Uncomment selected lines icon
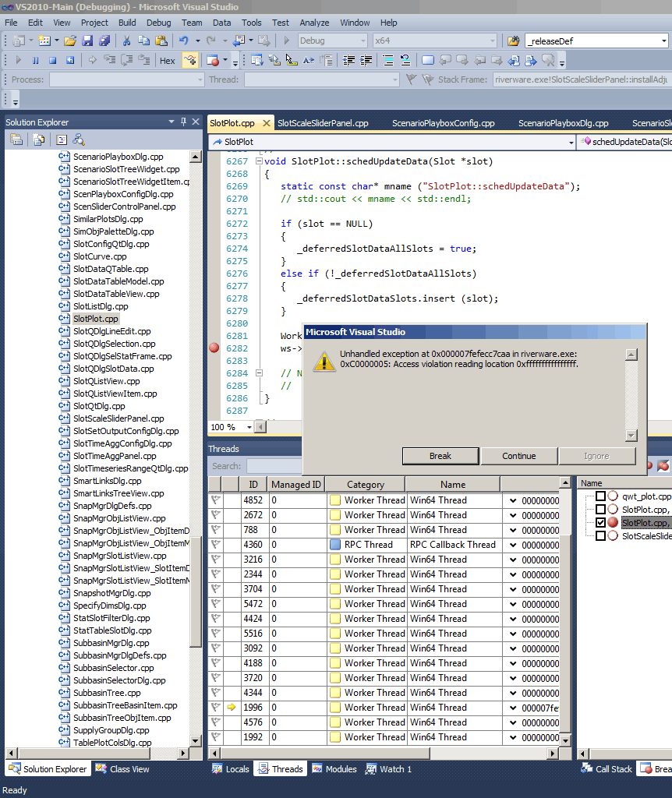Screen dimensions: 672x798 405,61
